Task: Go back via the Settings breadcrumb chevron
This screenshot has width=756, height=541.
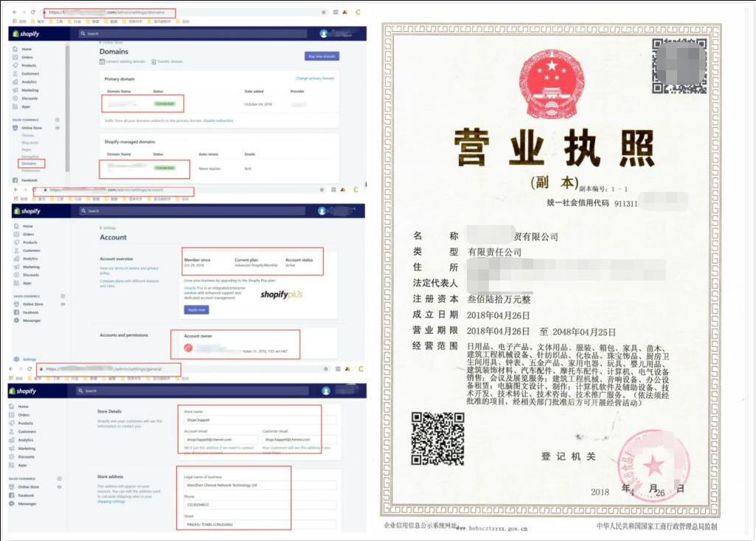Action: (x=101, y=228)
